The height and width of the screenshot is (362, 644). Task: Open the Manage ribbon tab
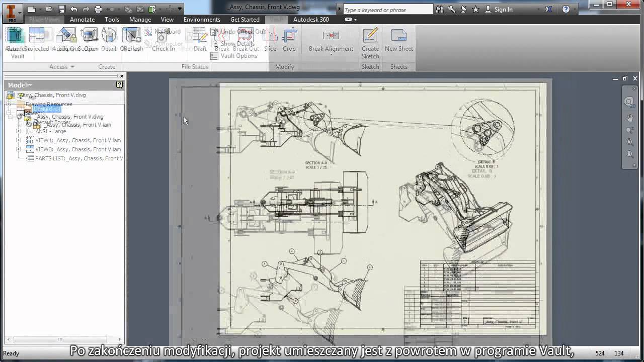(140, 20)
